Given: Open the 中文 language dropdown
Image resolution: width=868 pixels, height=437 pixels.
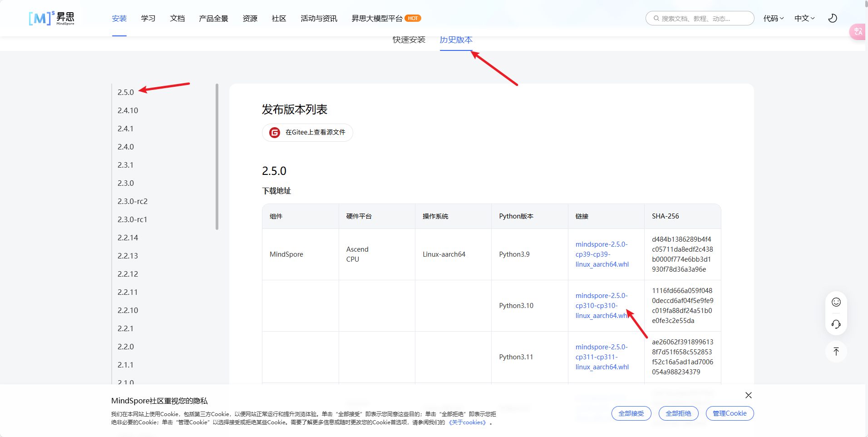Looking at the screenshot, I should click(x=804, y=18).
